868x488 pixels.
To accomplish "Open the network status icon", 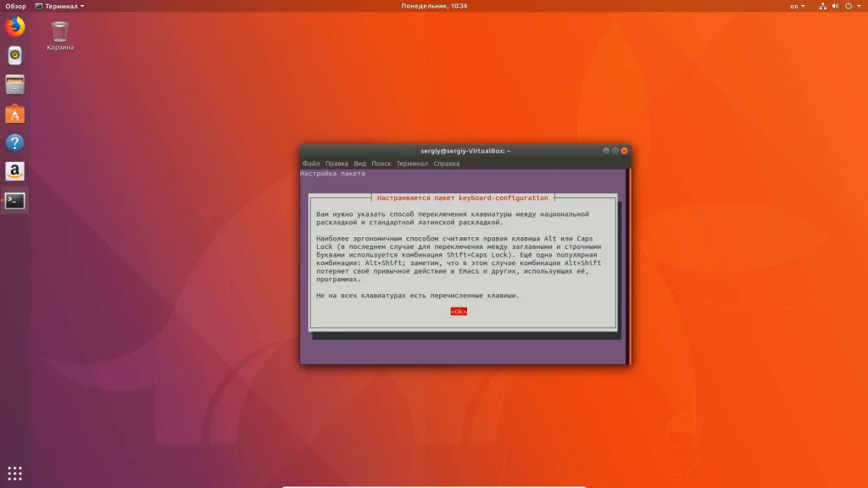I will [x=822, y=6].
